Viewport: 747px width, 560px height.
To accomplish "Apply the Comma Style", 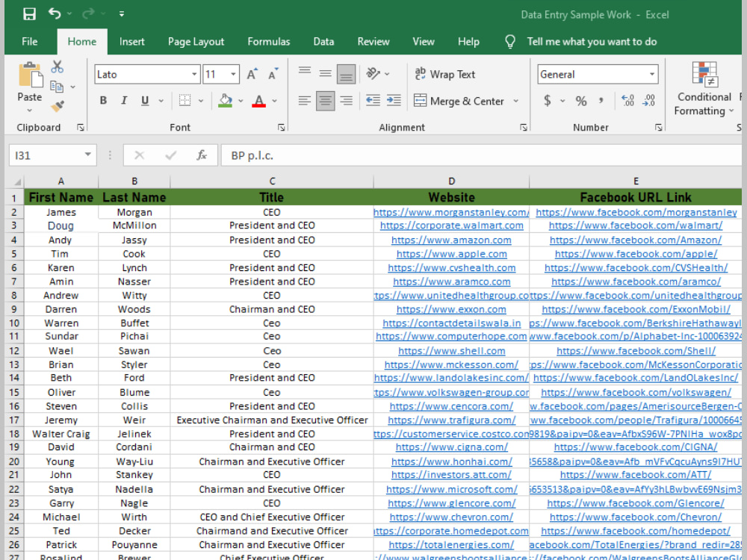I will click(x=601, y=101).
